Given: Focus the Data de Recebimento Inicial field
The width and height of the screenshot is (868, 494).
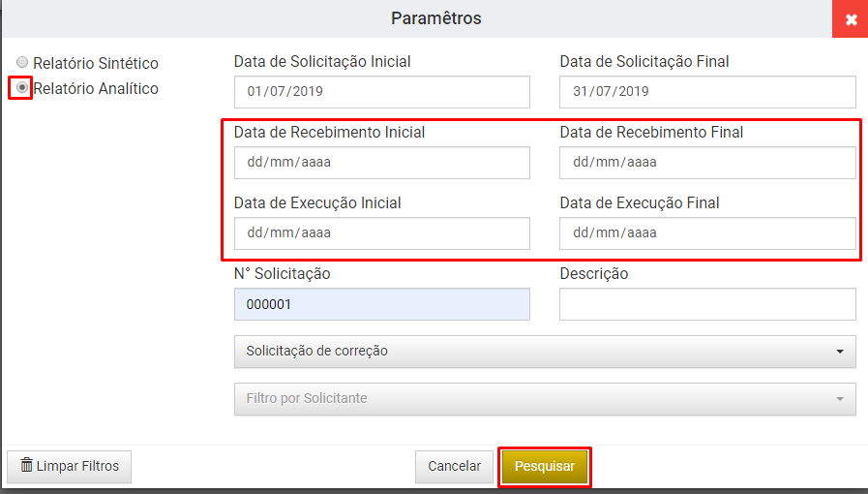Looking at the screenshot, I should tap(381, 163).
